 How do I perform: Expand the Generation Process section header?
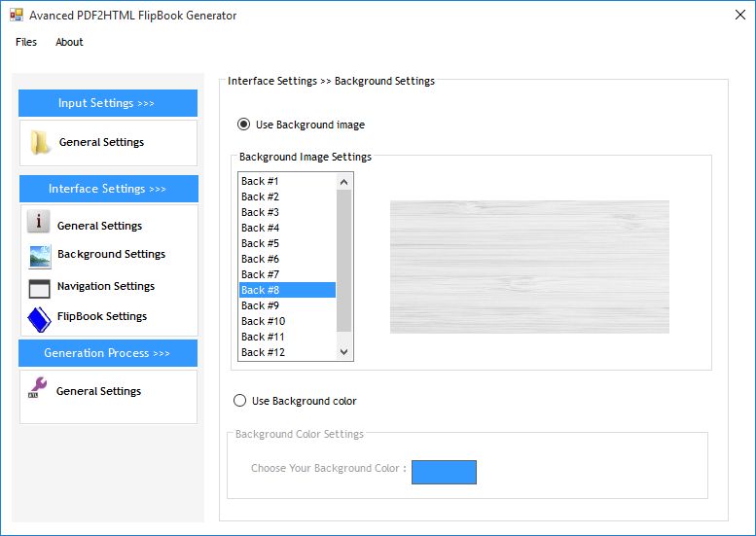(107, 353)
